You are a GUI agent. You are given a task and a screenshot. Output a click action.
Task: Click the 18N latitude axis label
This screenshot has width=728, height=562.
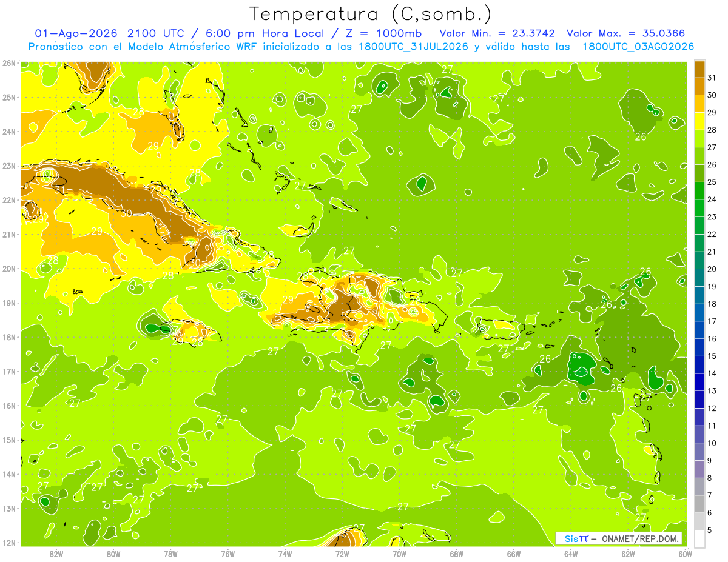pos(9,337)
